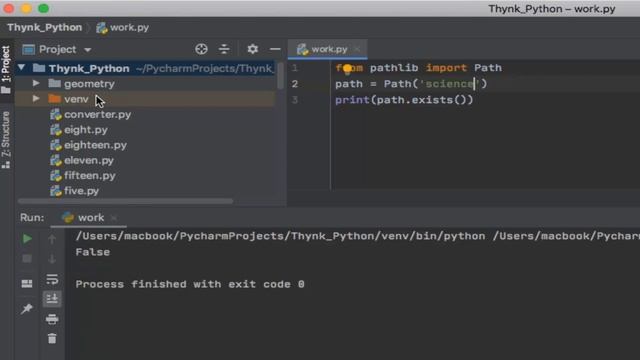
Task: Expand the venv folder
Action: coord(36,99)
